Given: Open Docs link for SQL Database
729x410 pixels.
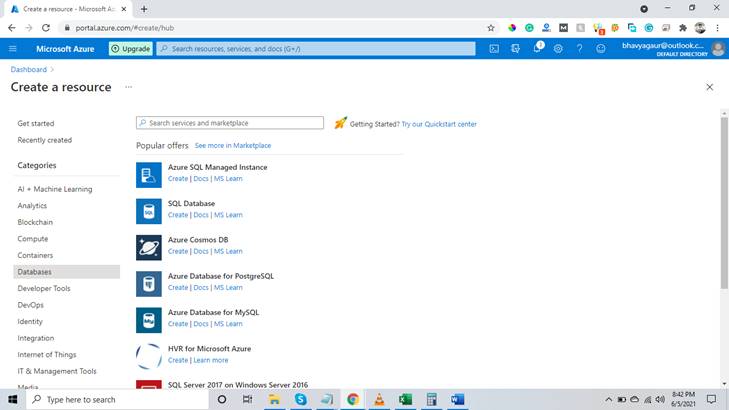Looking at the screenshot, I should pyautogui.click(x=201, y=215).
